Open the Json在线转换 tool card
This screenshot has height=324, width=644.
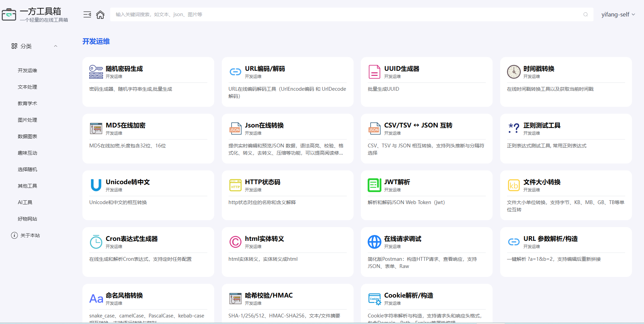pos(288,138)
